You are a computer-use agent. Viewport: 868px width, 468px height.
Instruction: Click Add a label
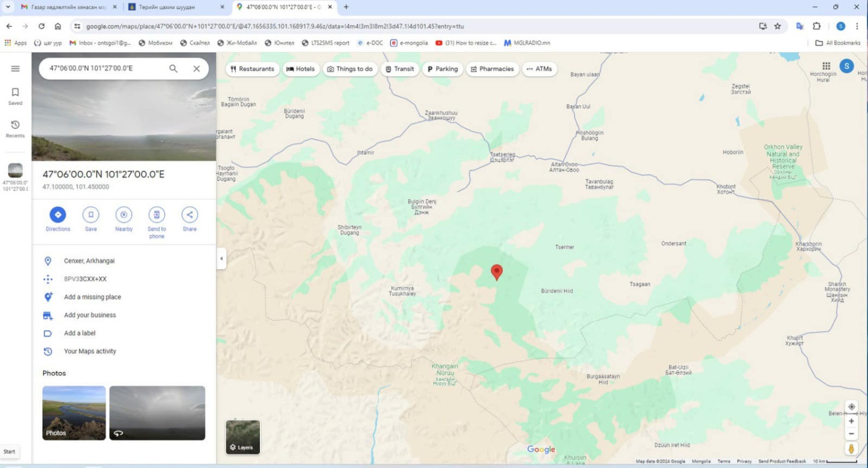(79, 333)
